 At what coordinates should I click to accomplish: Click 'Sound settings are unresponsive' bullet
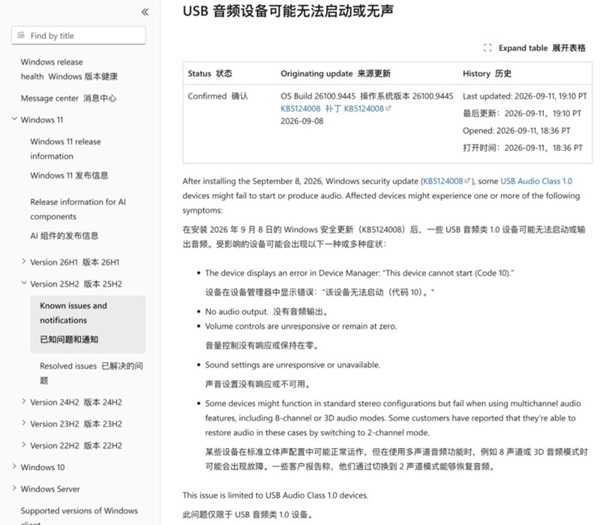pyautogui.click(x=292, y=365)
